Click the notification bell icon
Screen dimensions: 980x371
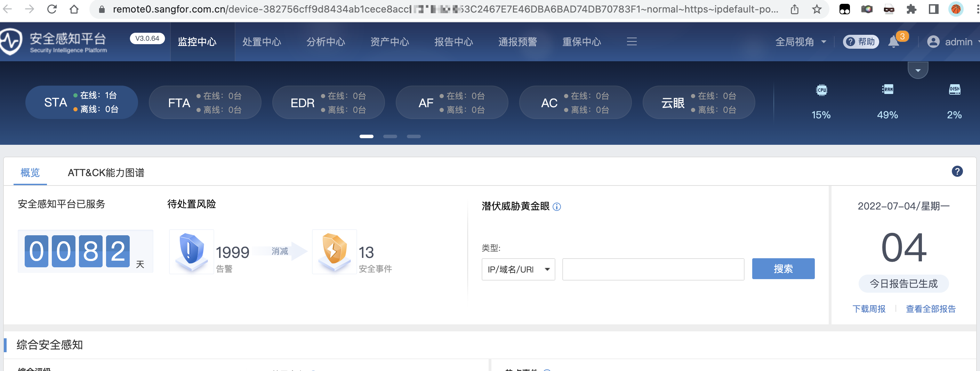tap(894, 42)
